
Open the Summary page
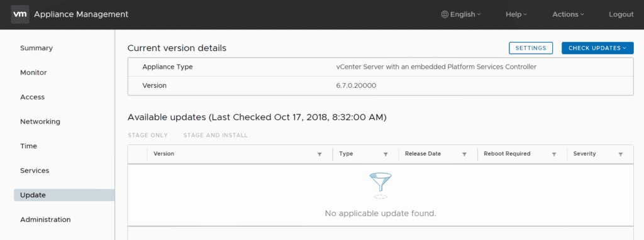(36, 48)
